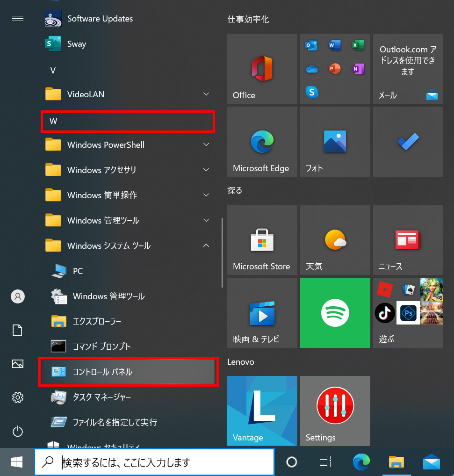Image resolution: width=454 pixels, height=476 pixels.
Task: Open PC under Windows システム ツール
Action: (128, 271)
